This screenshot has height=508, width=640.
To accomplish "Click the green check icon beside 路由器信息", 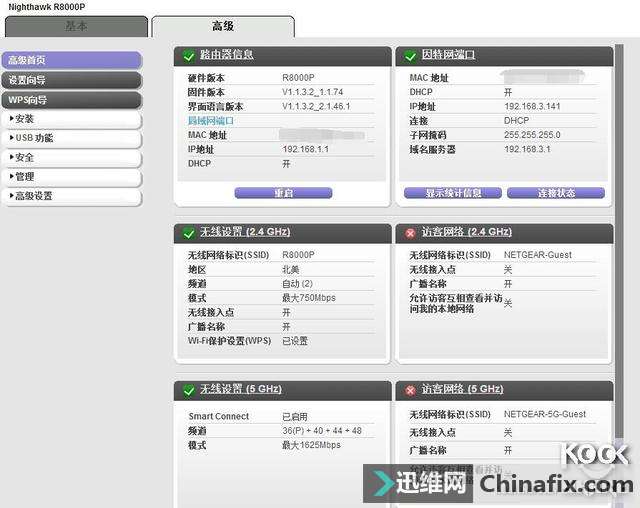I will coord(189,55).
